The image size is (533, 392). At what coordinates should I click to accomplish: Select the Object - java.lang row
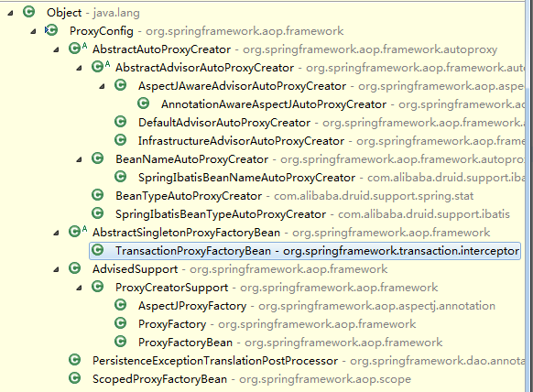click(93, 13)
